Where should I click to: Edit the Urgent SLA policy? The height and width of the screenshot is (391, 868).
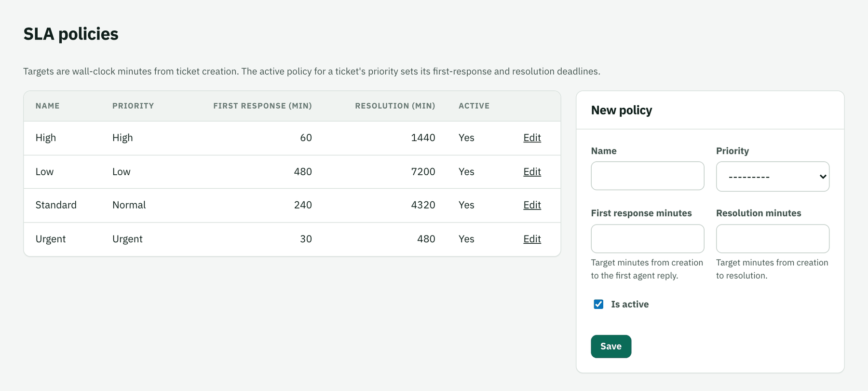[x=532, y=239]
